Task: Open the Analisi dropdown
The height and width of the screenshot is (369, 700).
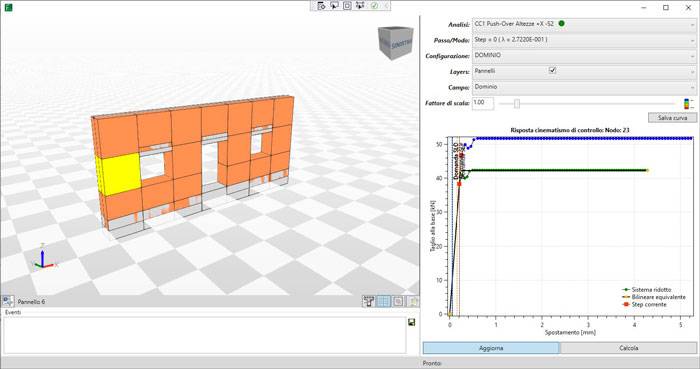Action: click(x=584, y=24)
